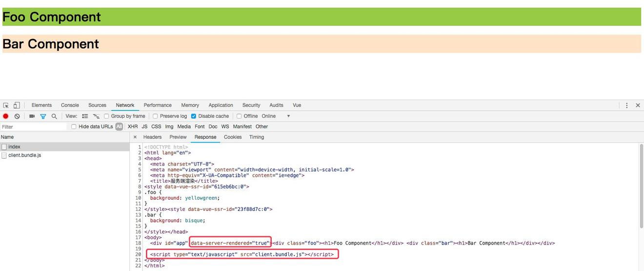Image resolution: width=644 pixels, height=271 pixels.
Task: Check the Preserve log option
Action: 156,116
